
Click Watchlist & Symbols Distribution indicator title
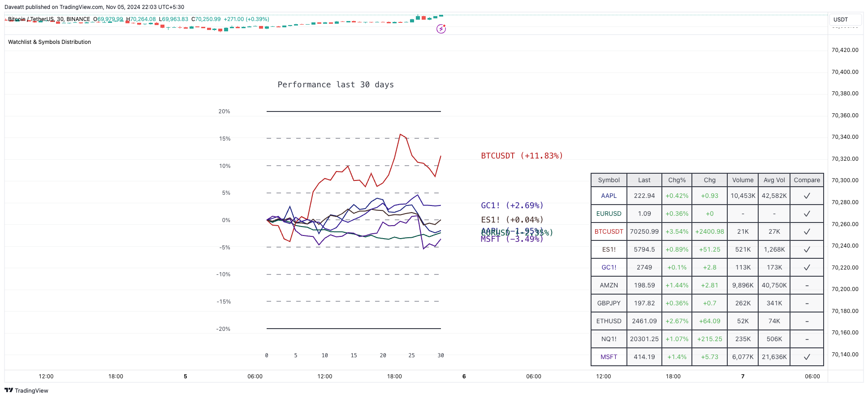click(49, 42)
